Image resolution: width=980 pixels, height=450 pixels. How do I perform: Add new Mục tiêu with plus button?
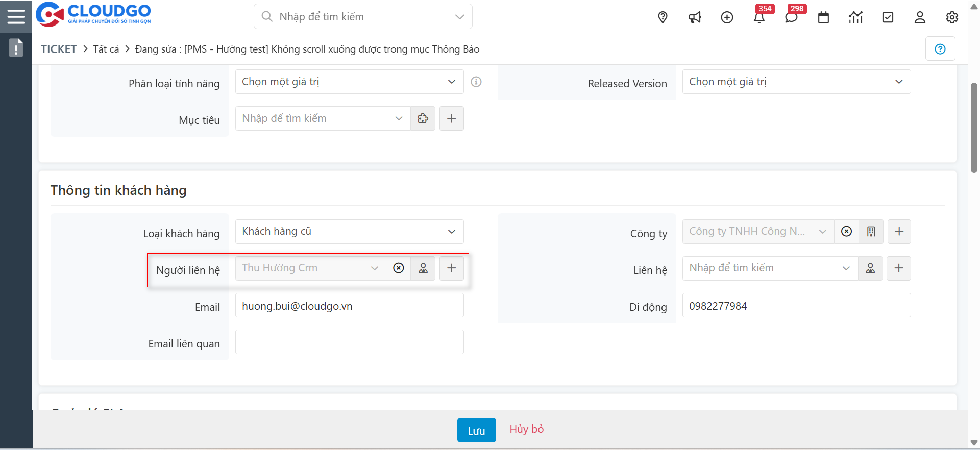(451, 118)
